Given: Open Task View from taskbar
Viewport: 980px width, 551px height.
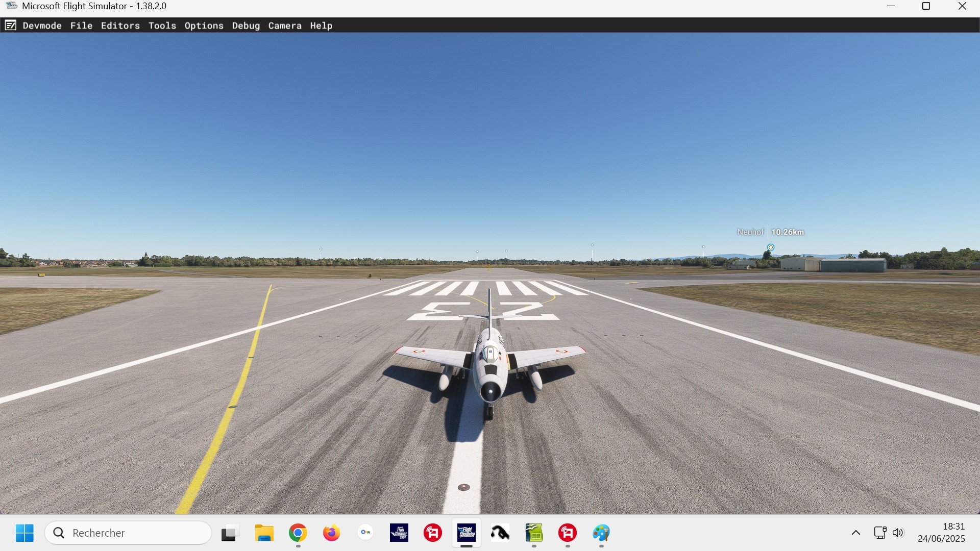Looking at the screenshot, I should click(x=230, y=533).
